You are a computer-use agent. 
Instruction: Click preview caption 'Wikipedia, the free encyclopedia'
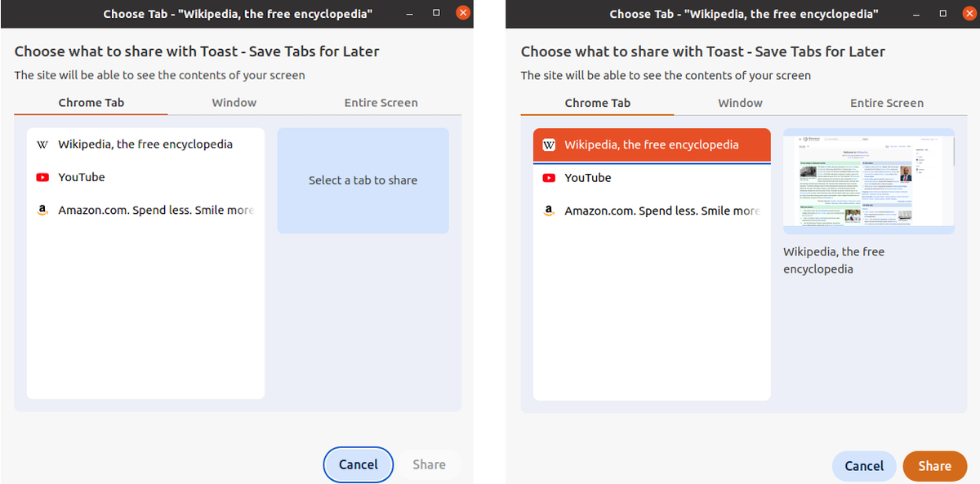tap(834, 260)
